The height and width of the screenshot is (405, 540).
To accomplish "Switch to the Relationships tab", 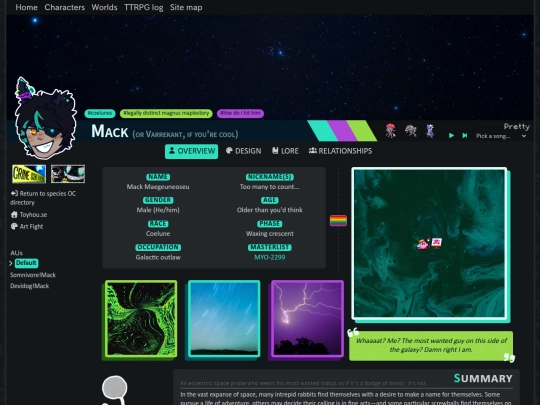I will pyautogui.click(x=340, y=151).
